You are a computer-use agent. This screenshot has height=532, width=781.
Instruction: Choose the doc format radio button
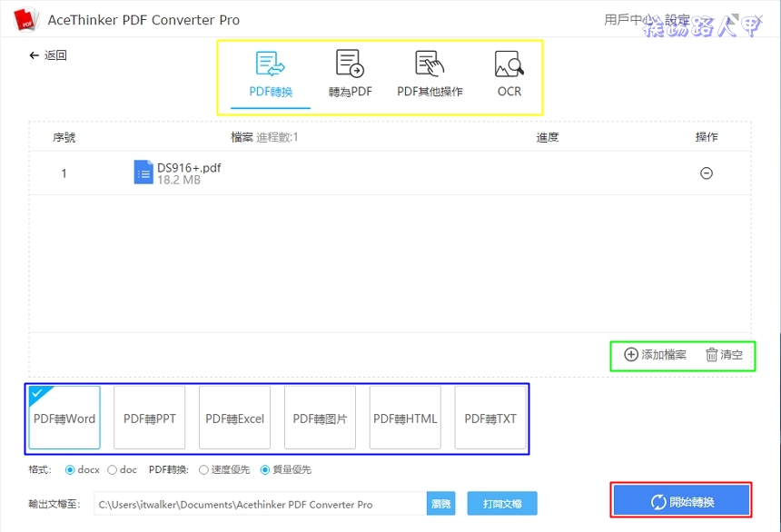(112, 469)
